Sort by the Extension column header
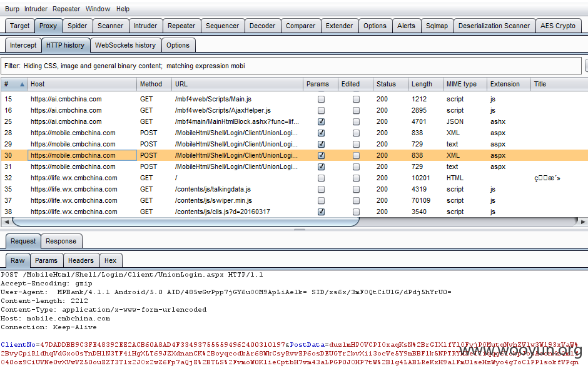Viewport: 588px width, 368px height. 509,84
